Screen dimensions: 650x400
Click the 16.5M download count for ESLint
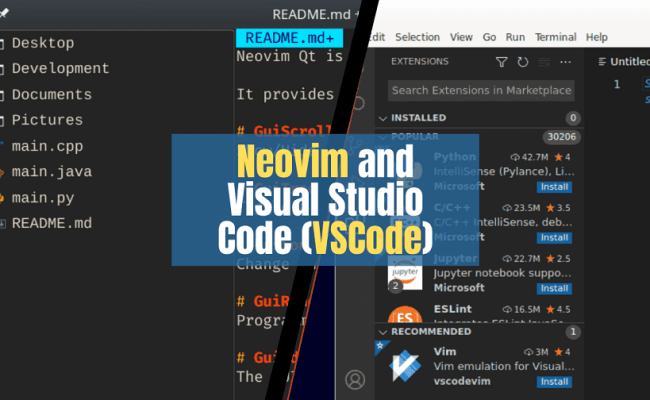(521, 310)
